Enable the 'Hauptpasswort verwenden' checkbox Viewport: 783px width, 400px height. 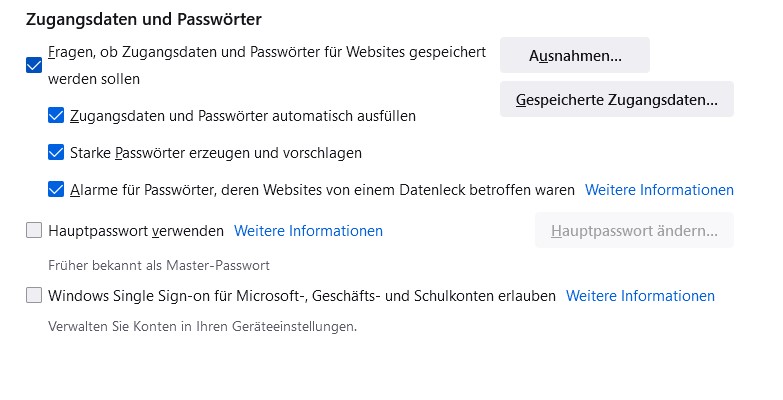pos(34,231)
